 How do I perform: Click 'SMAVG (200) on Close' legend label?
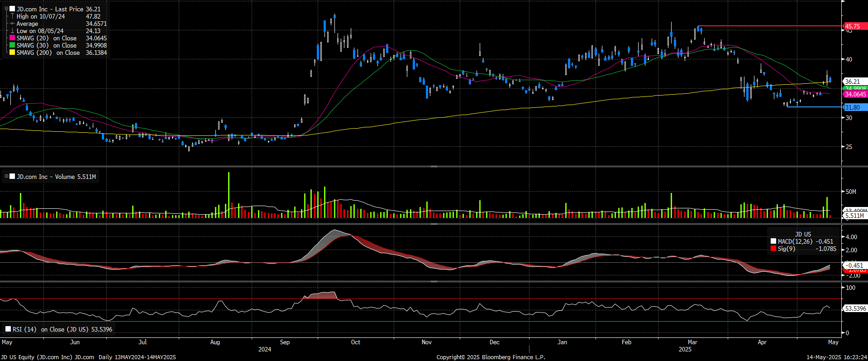tap(48, 53)
